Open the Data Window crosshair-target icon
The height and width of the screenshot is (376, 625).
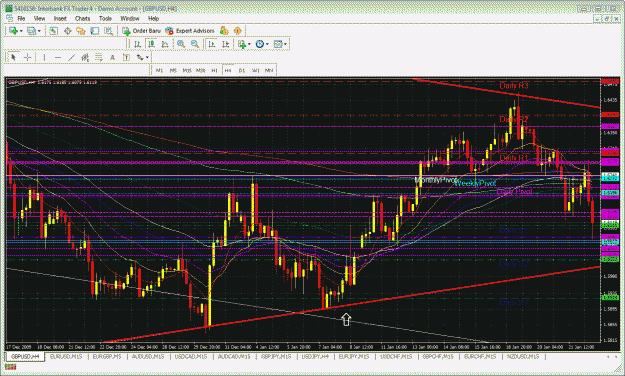point(67,31)
